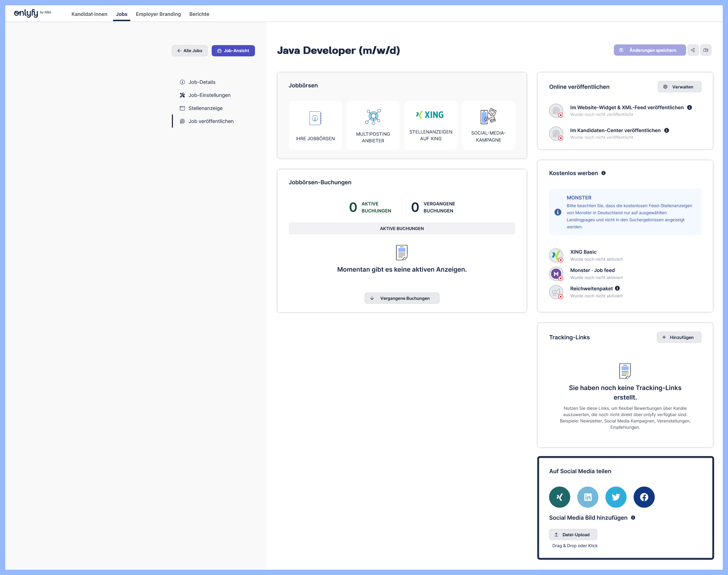Go back to Alle Jobs

point(189,51)
